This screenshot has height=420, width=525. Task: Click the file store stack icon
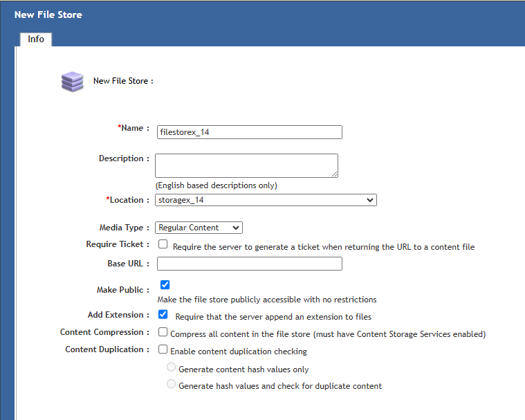click(x=73, y=82)
